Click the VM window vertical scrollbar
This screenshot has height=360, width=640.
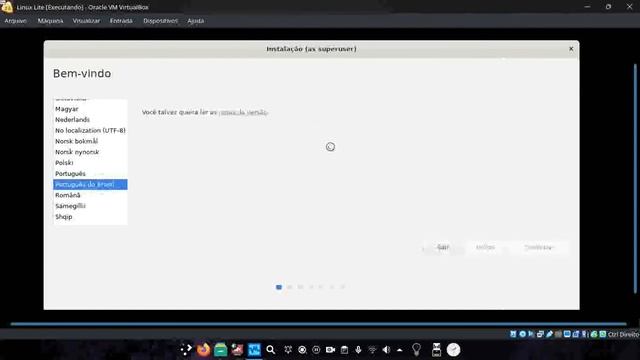[x=635, y=178]
